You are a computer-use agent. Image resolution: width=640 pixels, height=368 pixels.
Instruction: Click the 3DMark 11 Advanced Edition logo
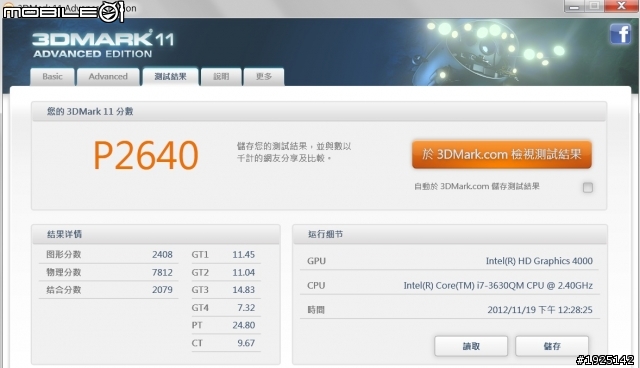pos(103,44)
